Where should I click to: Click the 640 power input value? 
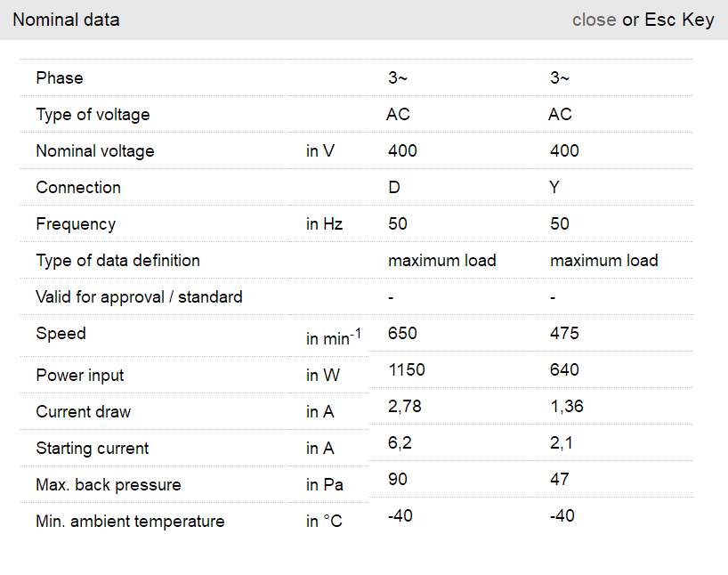[x=564, y=370]
